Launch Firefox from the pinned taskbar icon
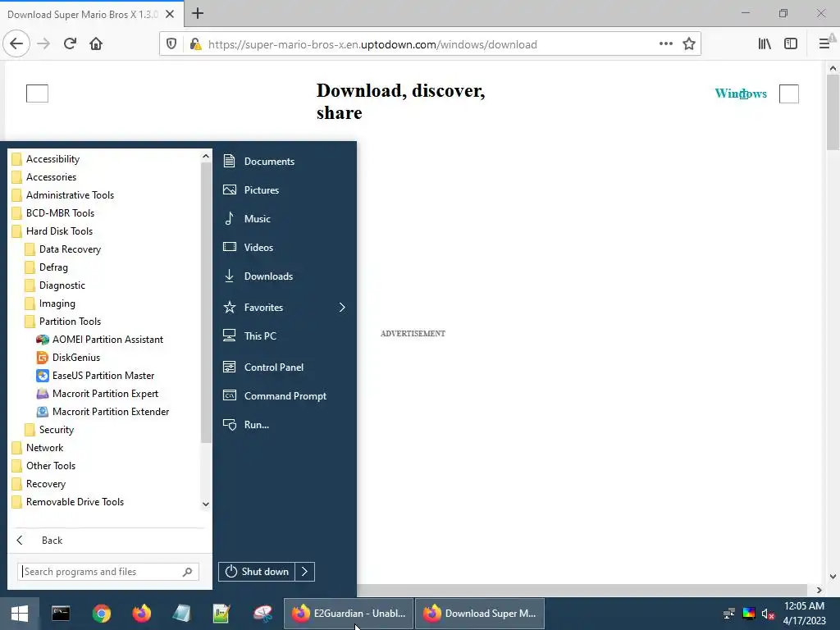This screenshot has width=840, height=630. [141, 614]
